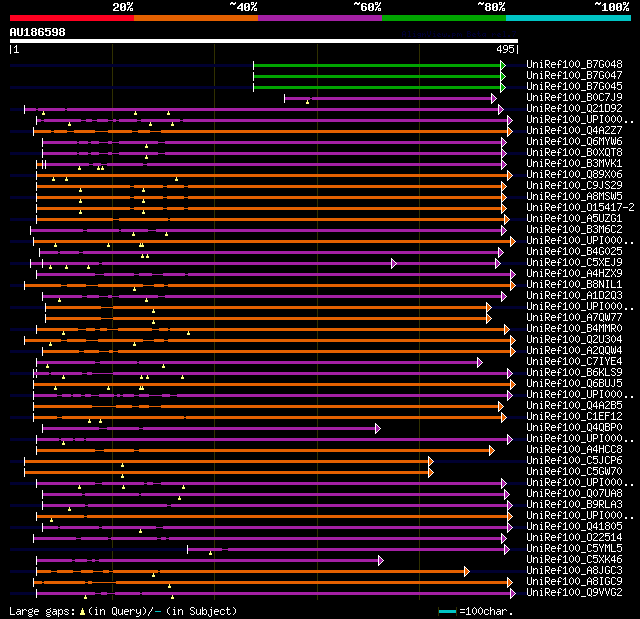
Task: Select the UniRef100_B3M6C2 label
Action: [x=574, y=230]
